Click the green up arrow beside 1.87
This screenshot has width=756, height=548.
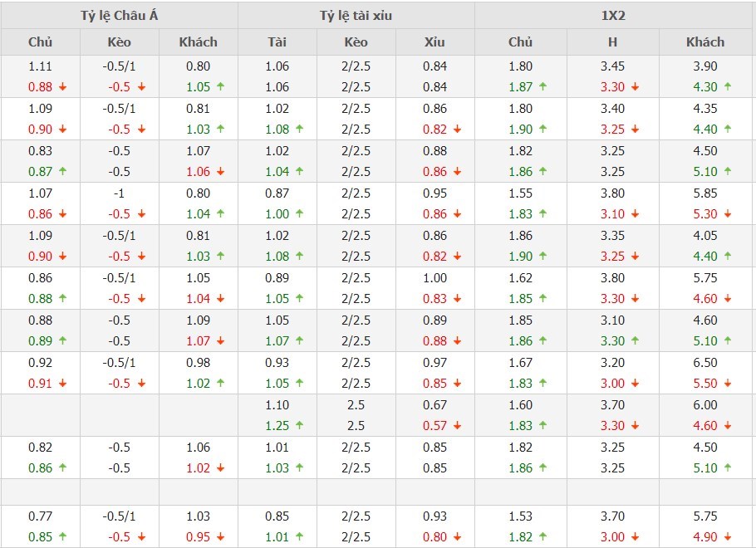[542, 86]
